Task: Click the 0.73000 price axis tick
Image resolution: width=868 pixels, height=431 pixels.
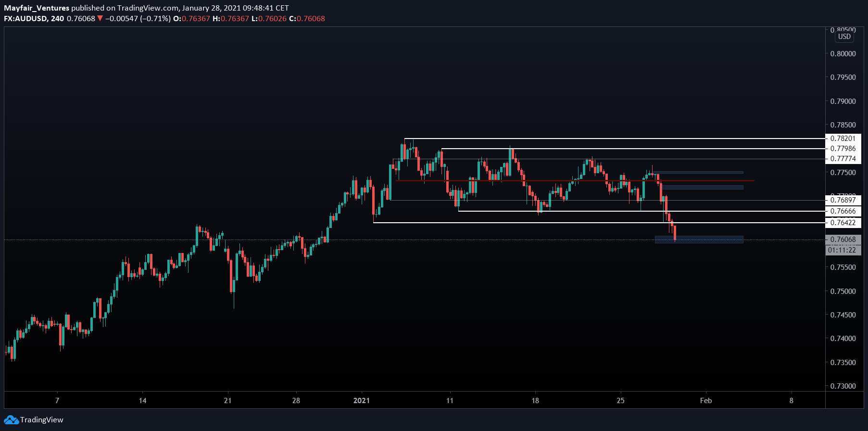Action: [x=843, y=386]
